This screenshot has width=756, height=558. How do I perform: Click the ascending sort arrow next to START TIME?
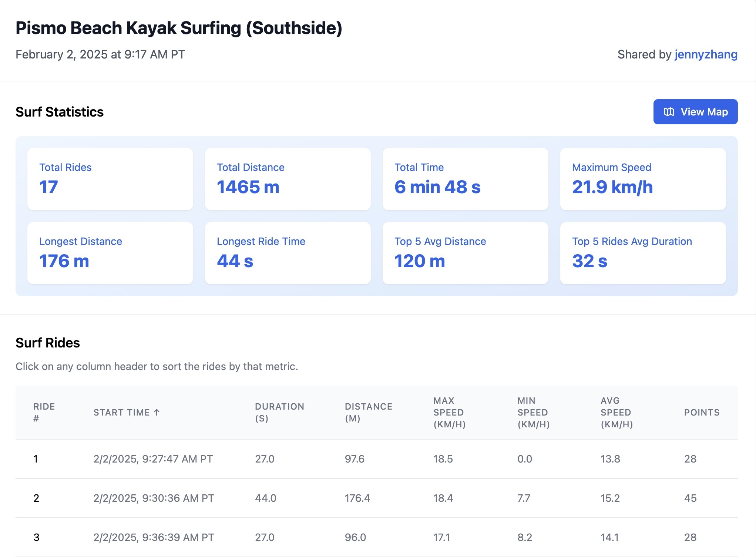tap(156, 411)
